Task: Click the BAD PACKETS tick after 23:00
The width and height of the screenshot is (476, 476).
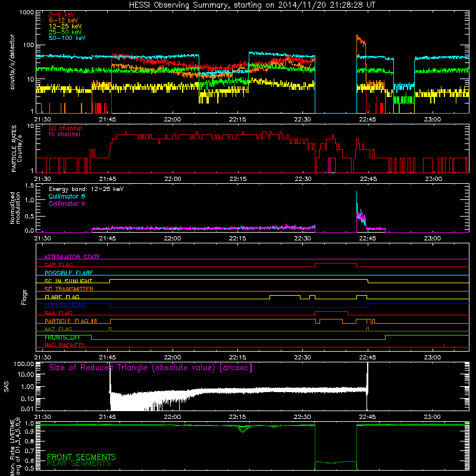Action: 444,345
